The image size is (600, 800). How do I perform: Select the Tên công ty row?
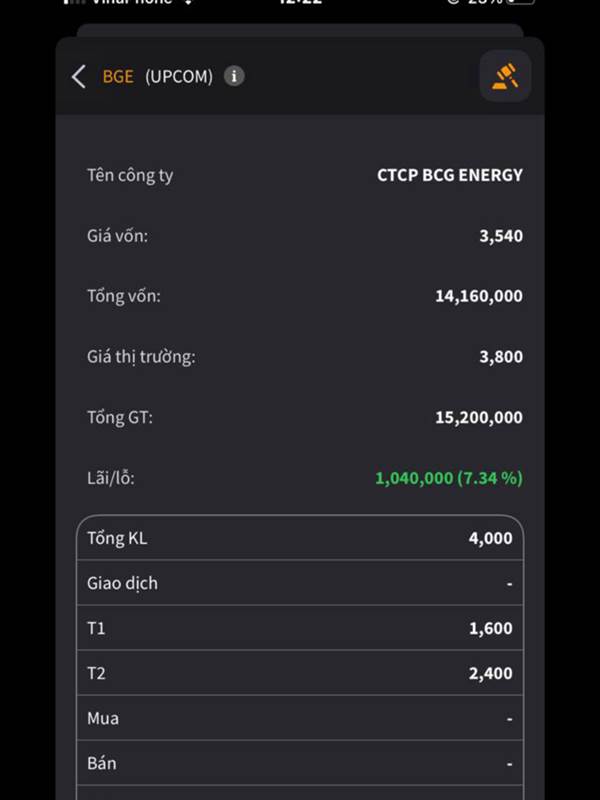click(x=305, y=175)
